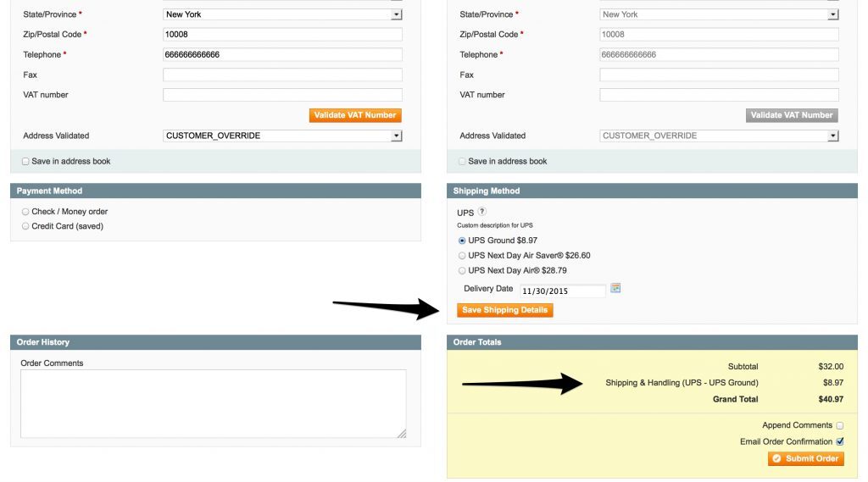Choose Credit Card (saved) payment method
The image size is (868, 482).
point(25,226)
